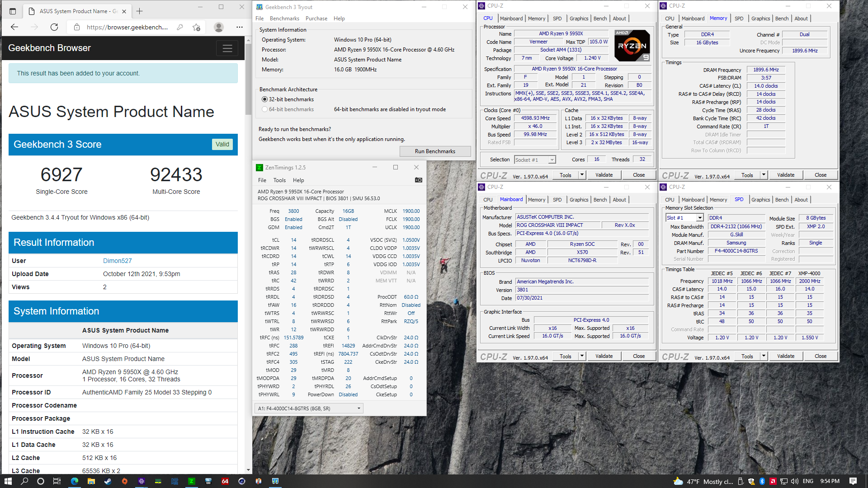
Task: Click the Valid badge on Geekbench score
Action: [222, 144]
